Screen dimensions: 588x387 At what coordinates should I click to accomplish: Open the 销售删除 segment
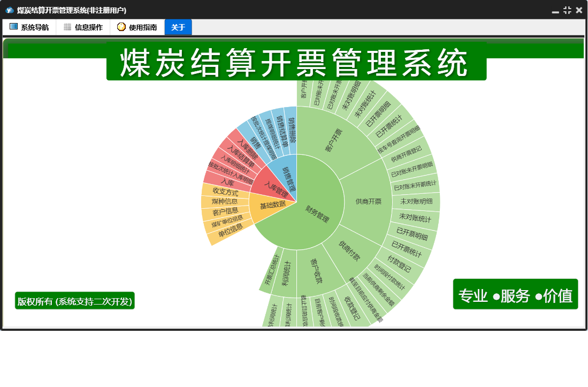click(292, 131)
